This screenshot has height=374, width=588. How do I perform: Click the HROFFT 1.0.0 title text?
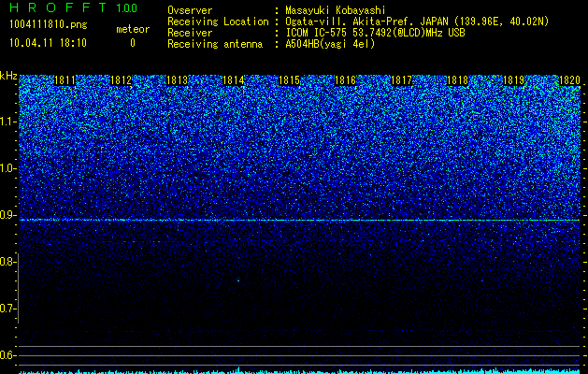tap(73, 7)
